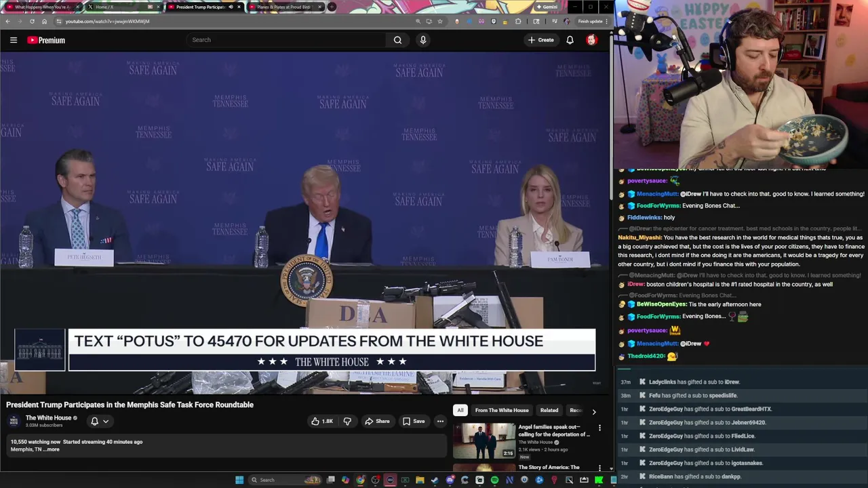Open Spotify from the taskbar
This screenshot has height=488, width=868.
pos(494,480)
